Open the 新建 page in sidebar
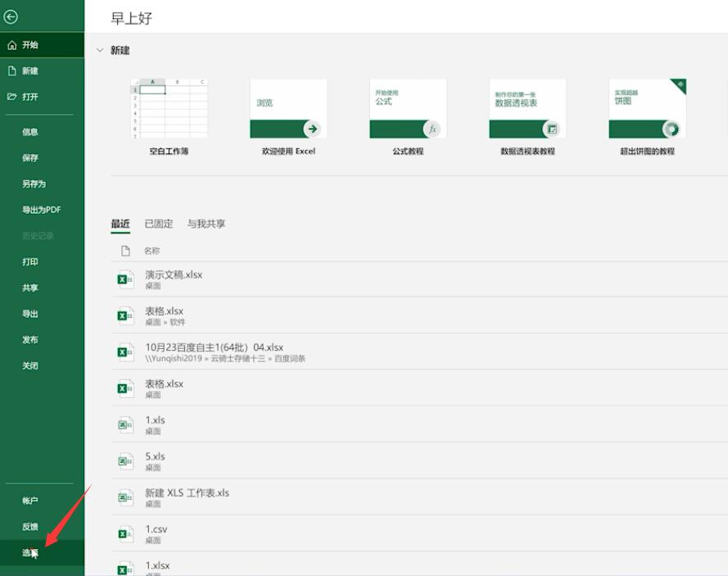Image resolution: width=728 pixels, height=576 pixels. pyautogui.click(x=43, y=70)
